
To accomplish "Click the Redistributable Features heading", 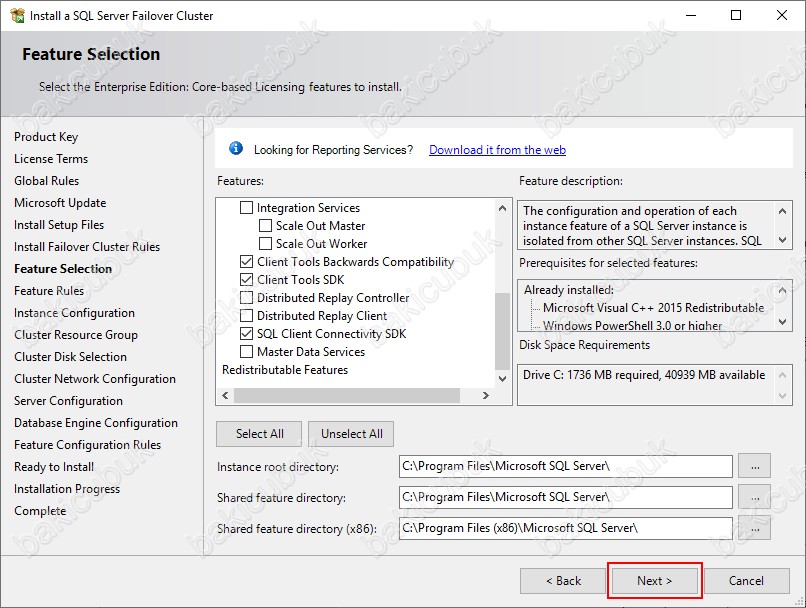I will coord(285,370).
